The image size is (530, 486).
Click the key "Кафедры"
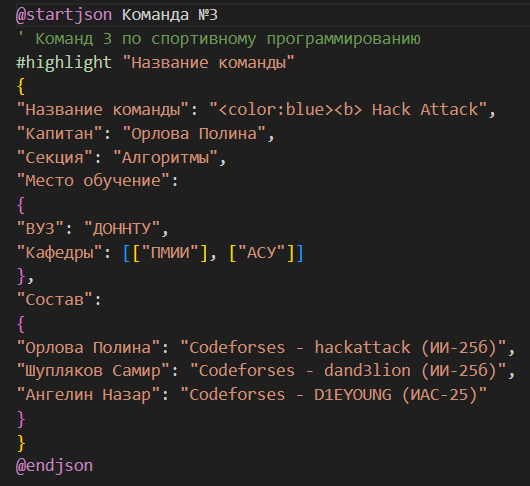tap(59, 252)
